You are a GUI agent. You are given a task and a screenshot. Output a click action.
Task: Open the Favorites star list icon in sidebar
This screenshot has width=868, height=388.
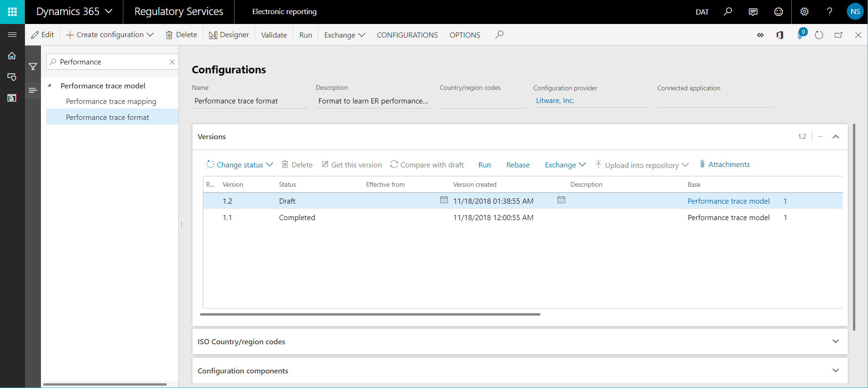12,77
